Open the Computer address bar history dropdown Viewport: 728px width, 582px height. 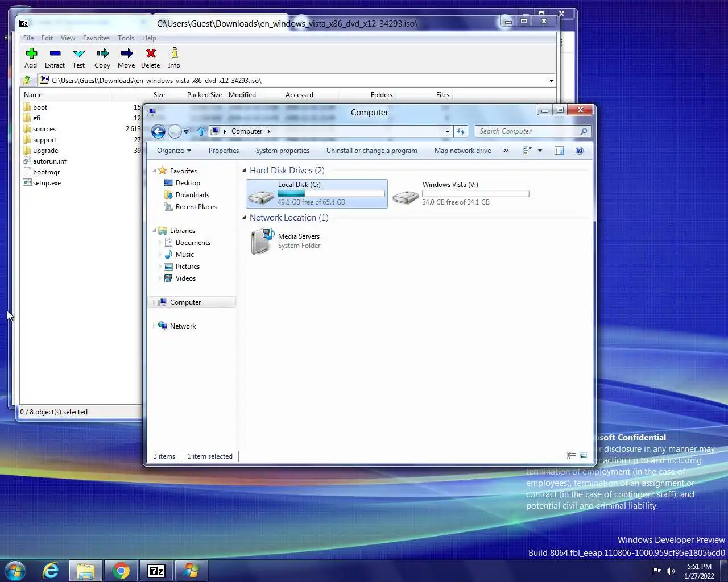click(448, 131)
